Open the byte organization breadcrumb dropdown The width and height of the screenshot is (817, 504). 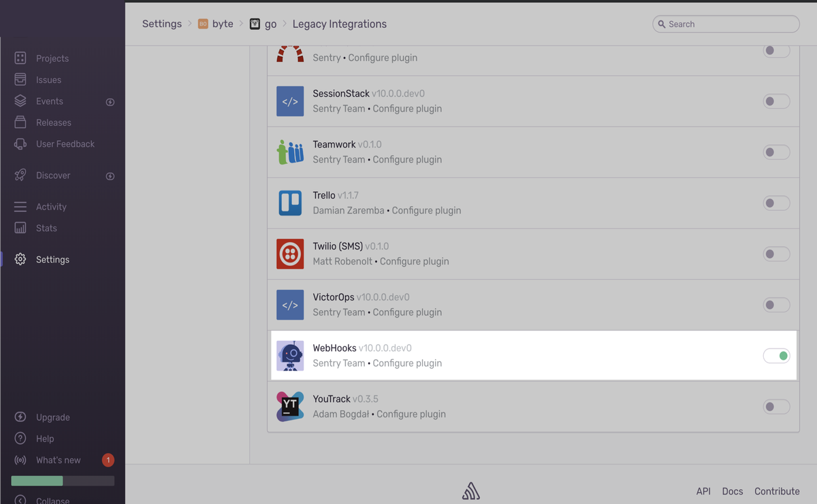(216, 24)
